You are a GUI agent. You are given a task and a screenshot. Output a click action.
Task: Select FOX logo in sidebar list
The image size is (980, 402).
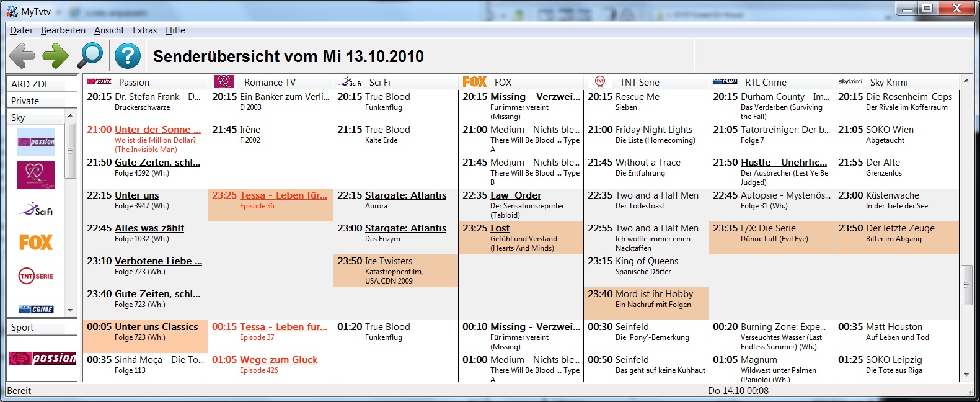(x=36, y=243)
